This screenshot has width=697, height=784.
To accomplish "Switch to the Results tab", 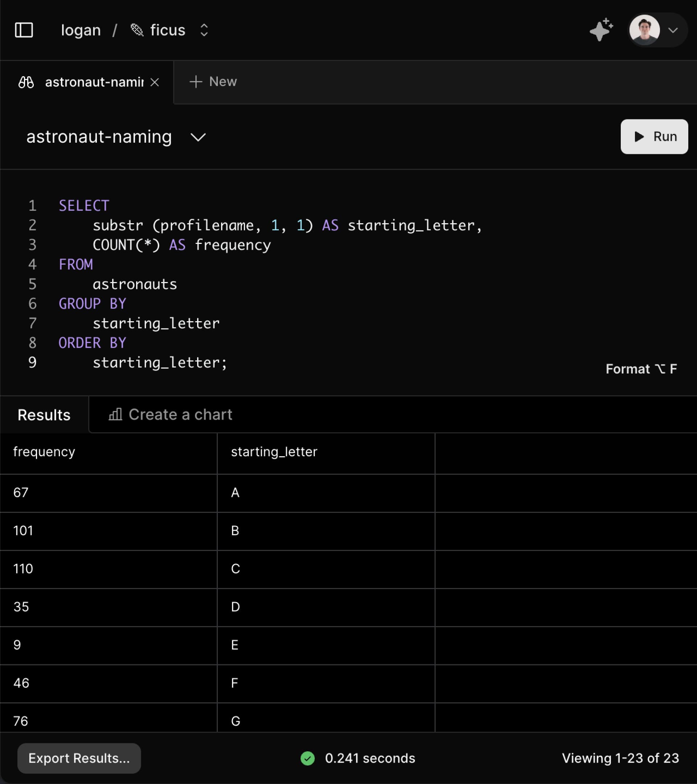I will point(44,415).
